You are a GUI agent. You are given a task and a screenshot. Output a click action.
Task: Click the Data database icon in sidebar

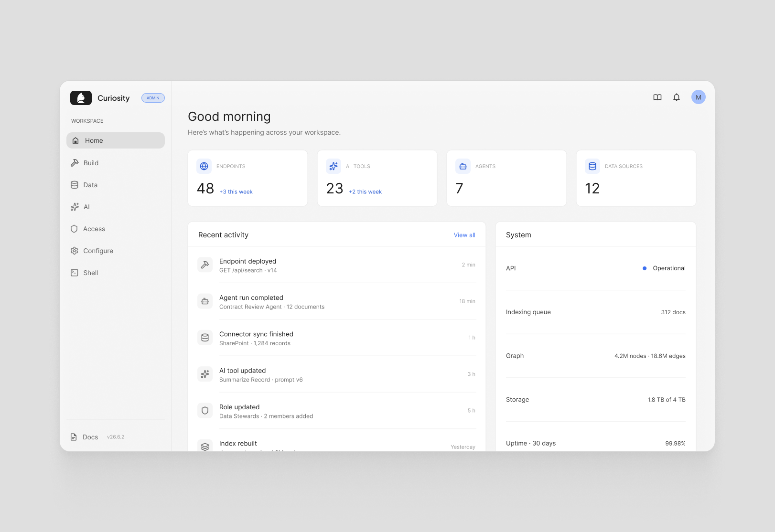[75, 185]
